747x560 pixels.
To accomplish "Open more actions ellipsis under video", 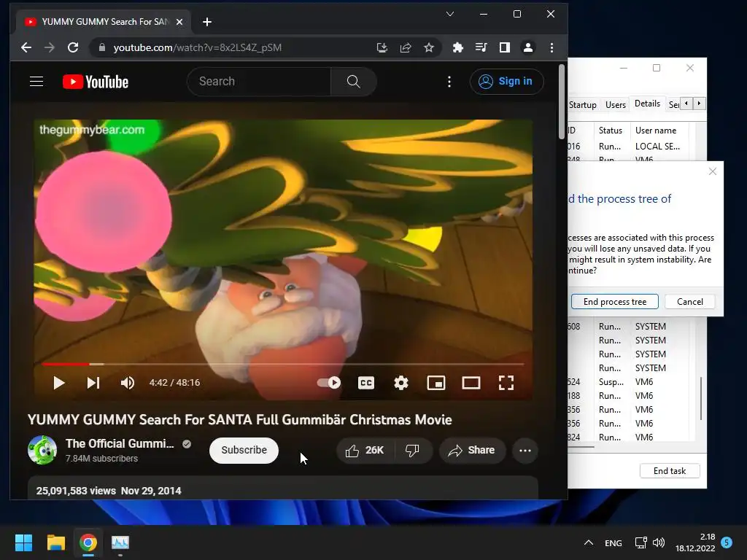I will point(525,451).
